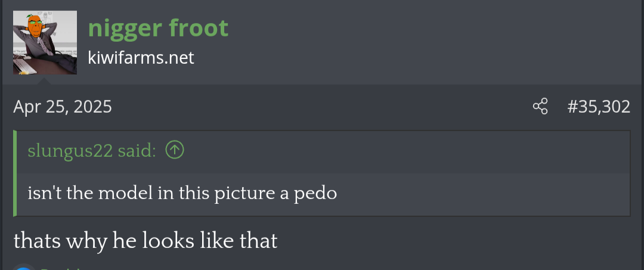Click the reply text 'thats why he looks like that'

(145, 241)
